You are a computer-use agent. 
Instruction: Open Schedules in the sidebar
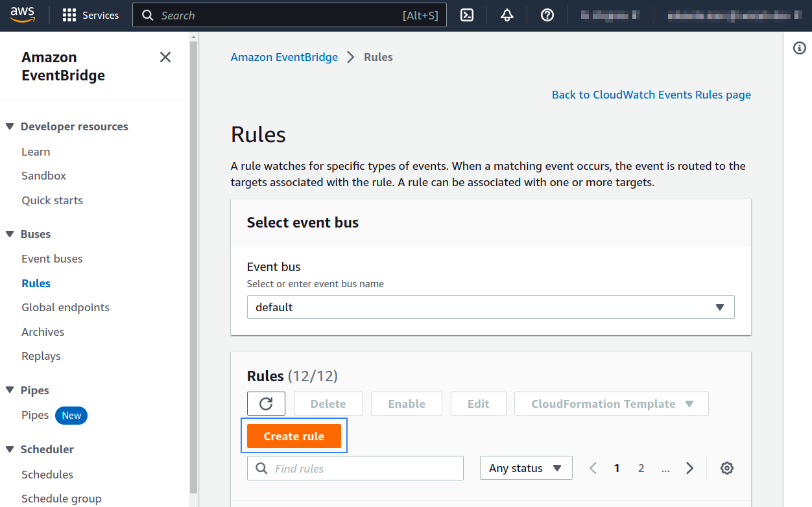47,475
